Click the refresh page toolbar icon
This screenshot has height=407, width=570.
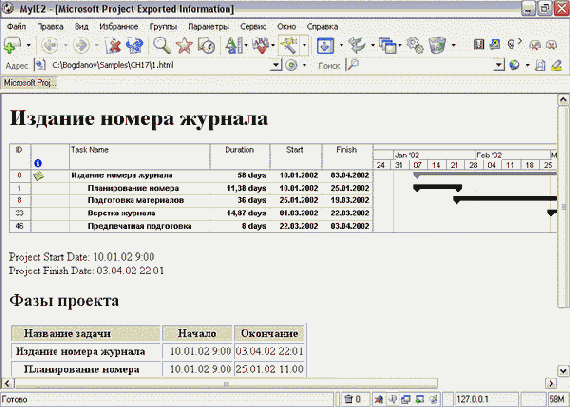point(135,45)
